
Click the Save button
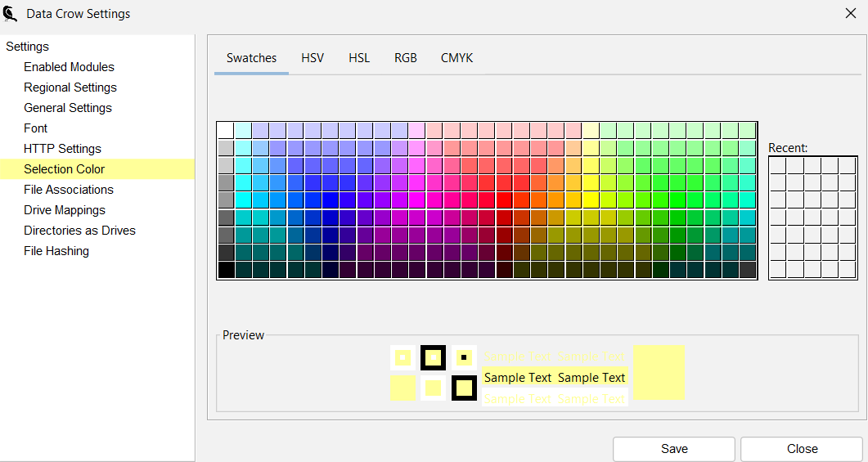pos(674,449)
